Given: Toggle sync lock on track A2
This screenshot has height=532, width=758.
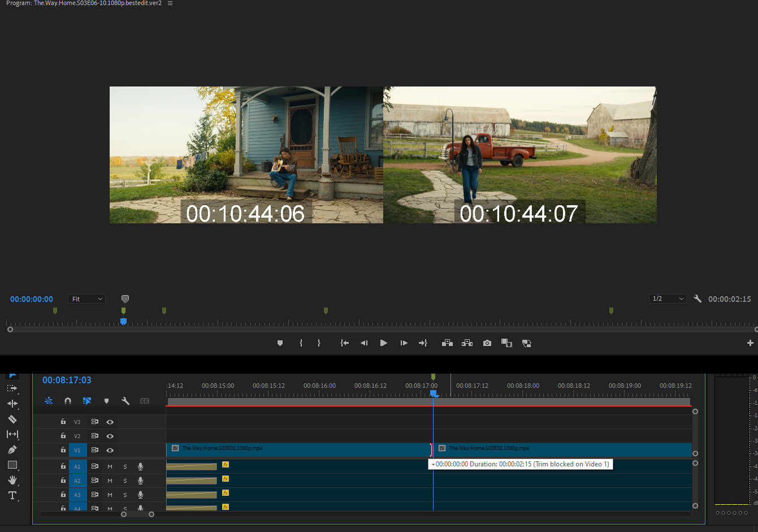Looking at the screenshot, I should (x=94, y=481).
